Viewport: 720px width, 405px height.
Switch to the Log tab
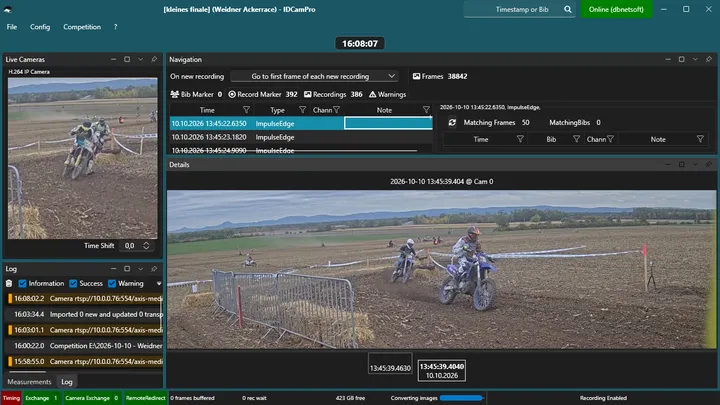pos(67,382)
